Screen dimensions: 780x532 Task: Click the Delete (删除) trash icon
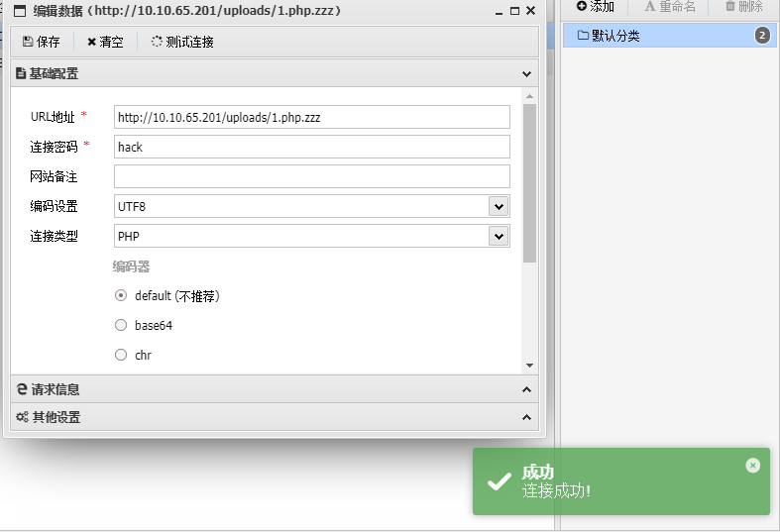(x=743, y=6)
